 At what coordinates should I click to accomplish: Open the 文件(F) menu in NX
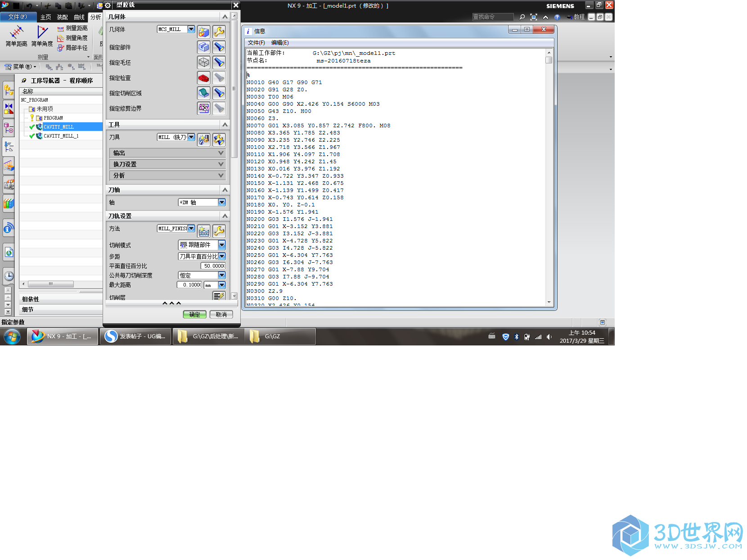click(18, 17)
